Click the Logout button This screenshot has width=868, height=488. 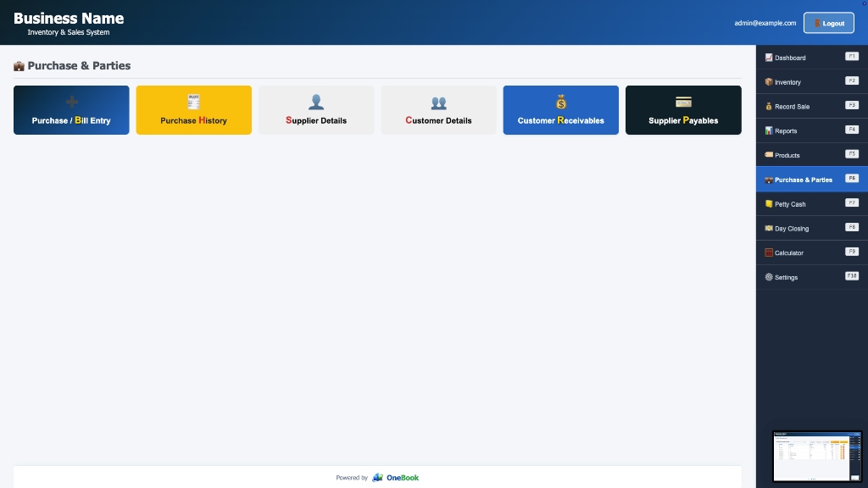829,23
